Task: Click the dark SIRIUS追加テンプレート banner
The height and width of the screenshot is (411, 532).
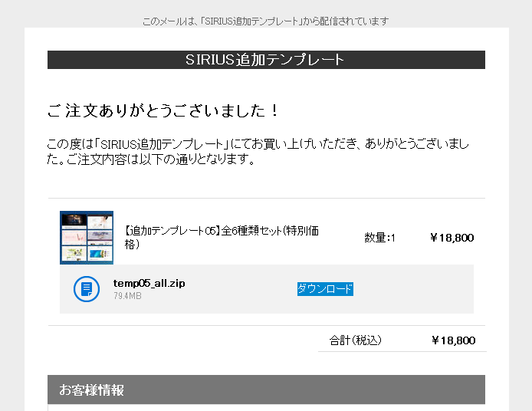Action: [x=266, y=60]
